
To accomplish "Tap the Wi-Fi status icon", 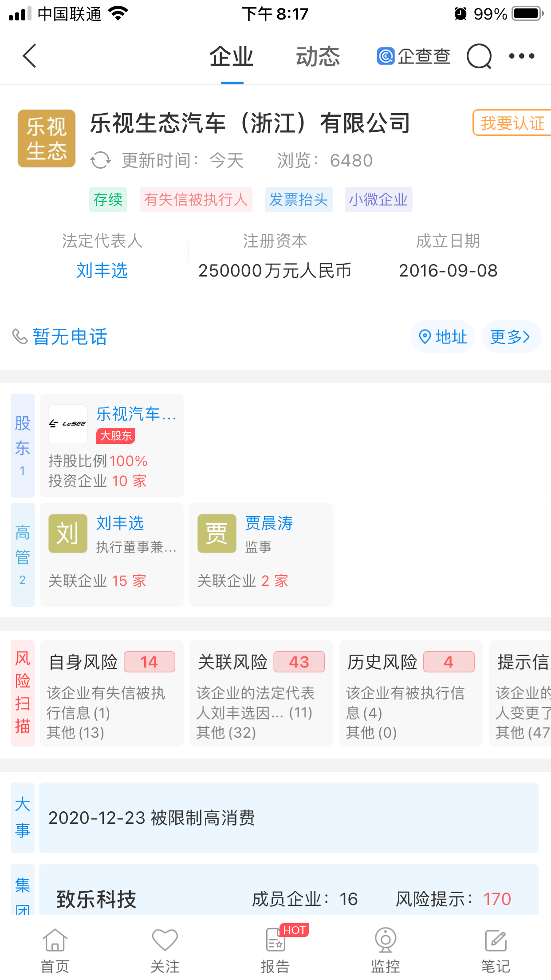I will [x=118, y=13].
